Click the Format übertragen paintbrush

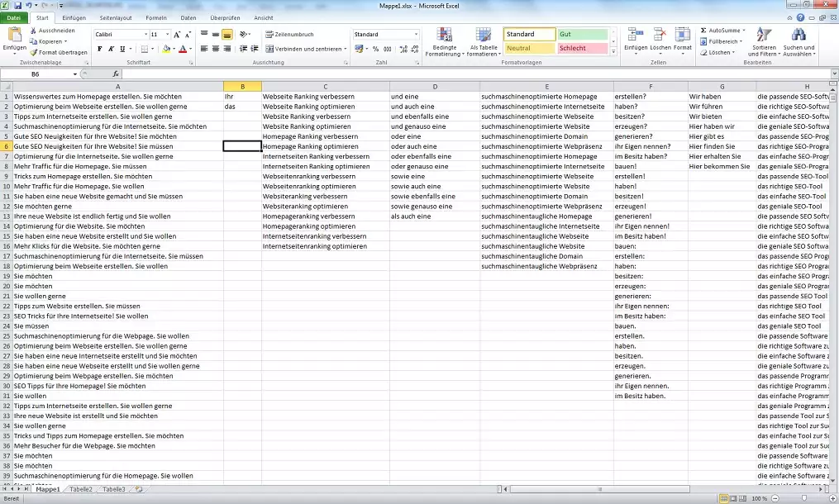pyautogui.click(x=33, y=52)
